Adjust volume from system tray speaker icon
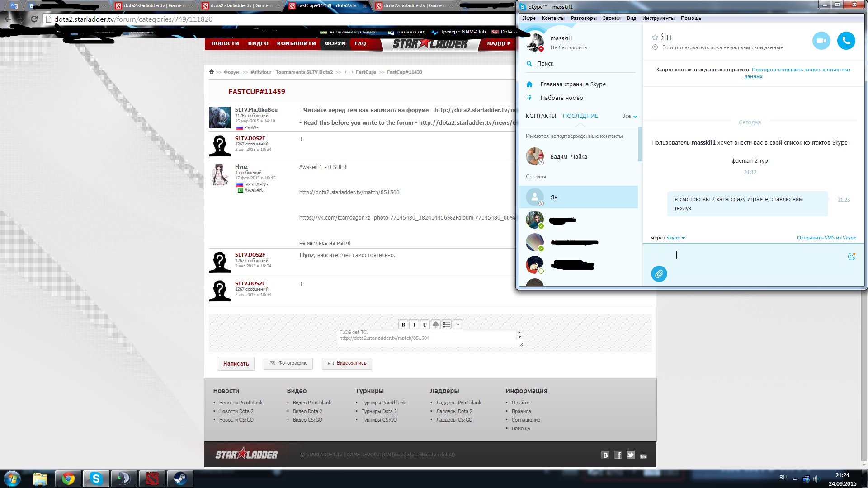The height and width of the screenshot is (488, 868). (x=816, y=479)
